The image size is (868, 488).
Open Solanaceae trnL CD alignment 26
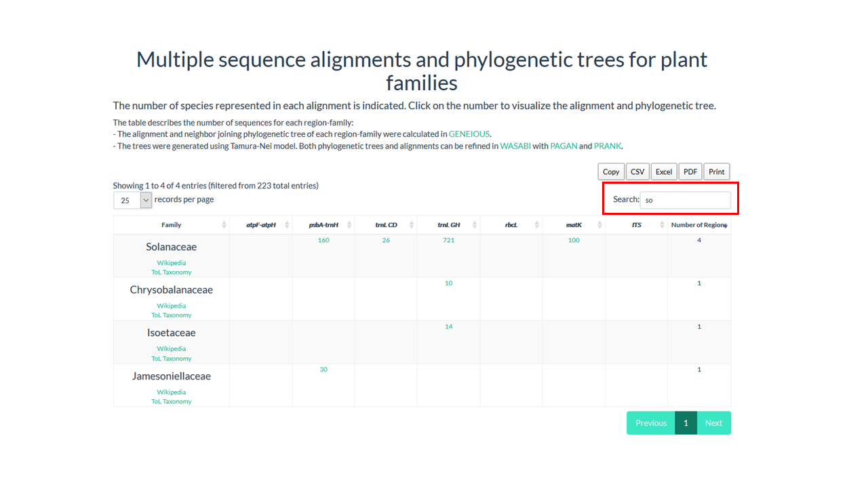386,240
